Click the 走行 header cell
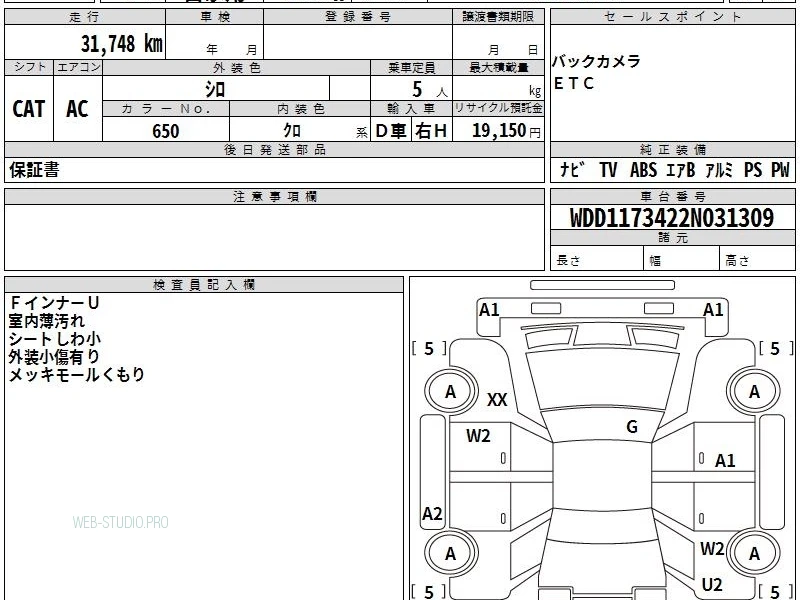800x600 pixels. point(85,17)
